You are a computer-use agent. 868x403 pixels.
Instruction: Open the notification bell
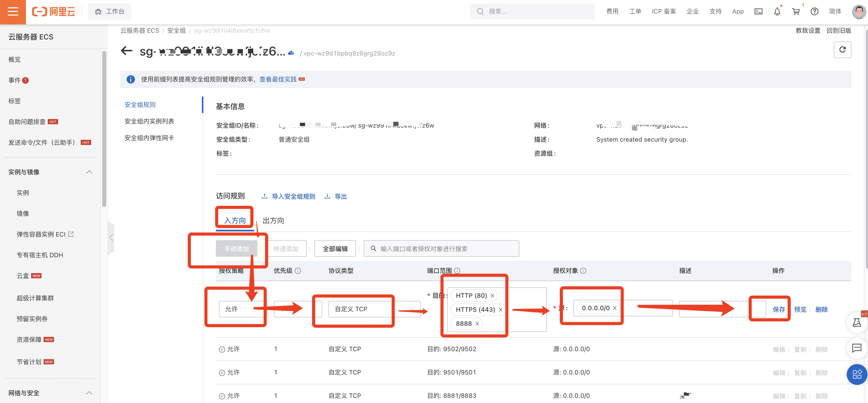[x=777, y=11]
